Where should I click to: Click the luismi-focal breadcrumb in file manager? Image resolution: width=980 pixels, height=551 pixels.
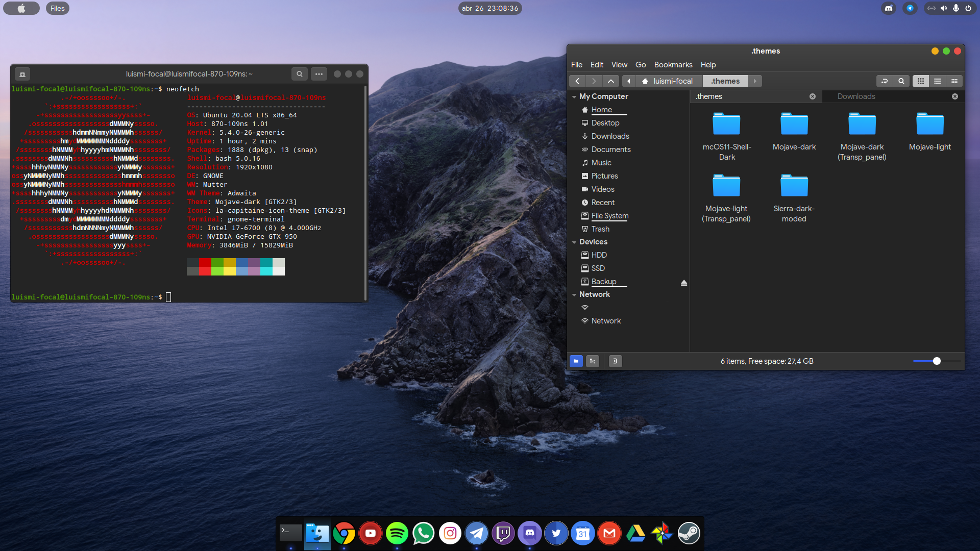point(674,81)
